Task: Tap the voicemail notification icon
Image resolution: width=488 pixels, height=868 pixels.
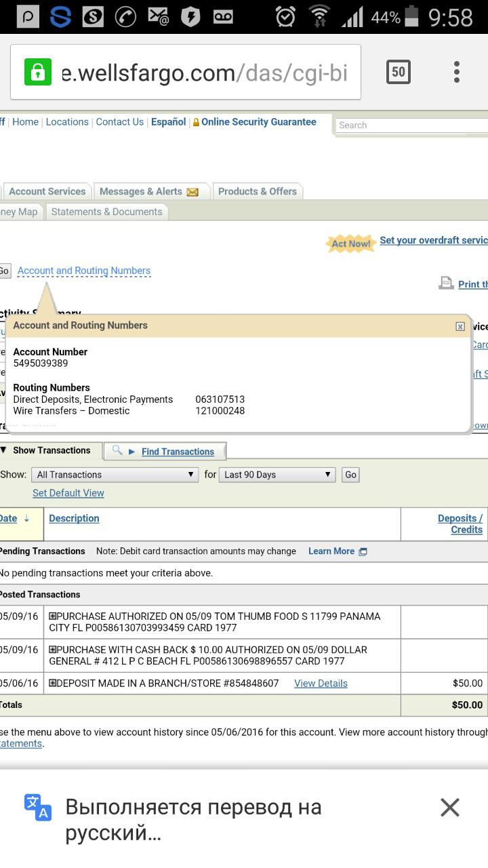Action: click(223, 16)
